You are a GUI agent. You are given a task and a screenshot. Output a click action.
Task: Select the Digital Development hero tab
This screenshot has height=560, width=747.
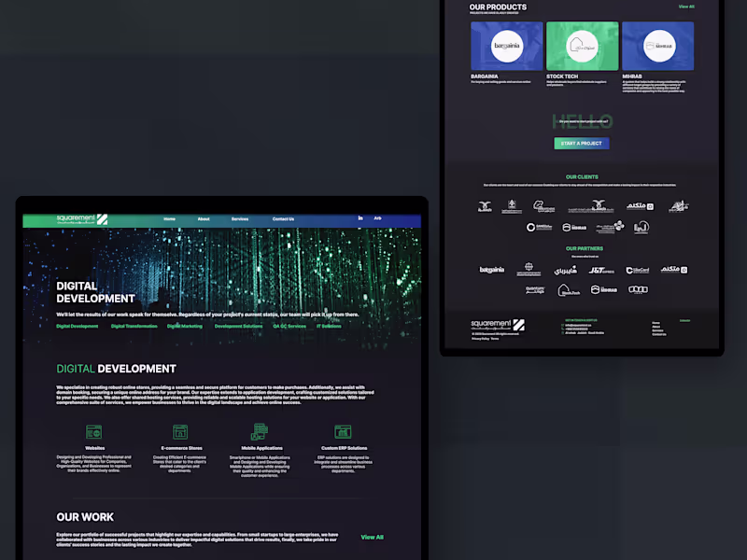pos(78,326)
